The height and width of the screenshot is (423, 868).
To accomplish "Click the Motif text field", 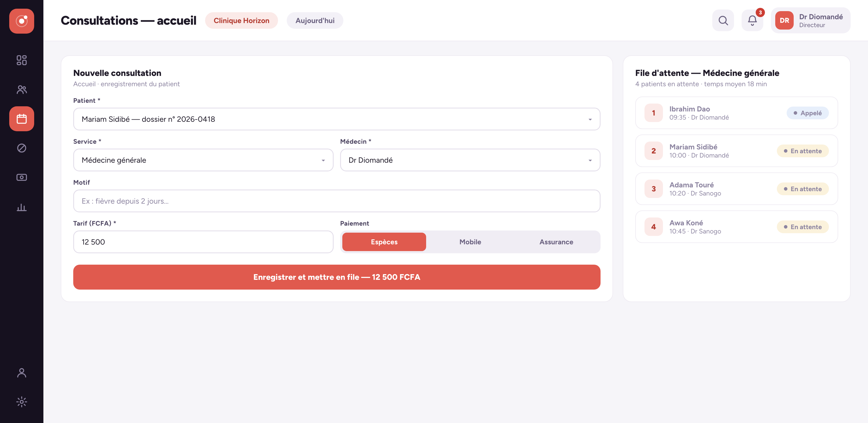I will point(337,201).
